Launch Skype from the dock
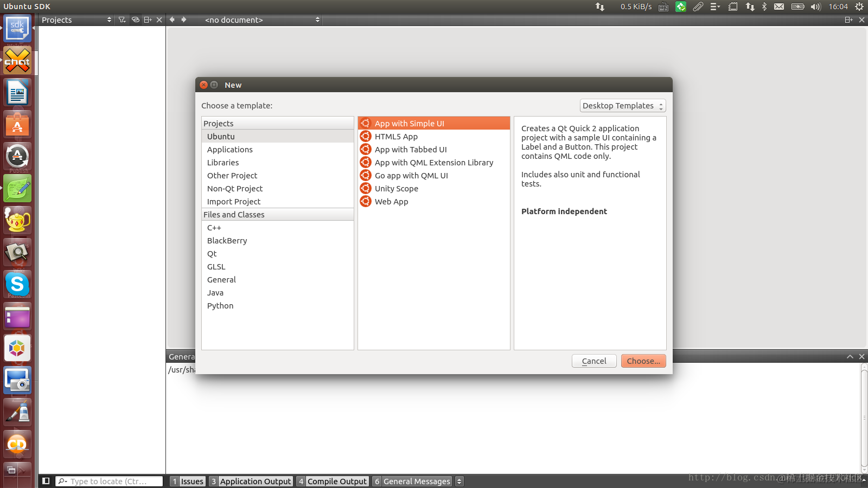868x488 pixels. pos(17,284)
